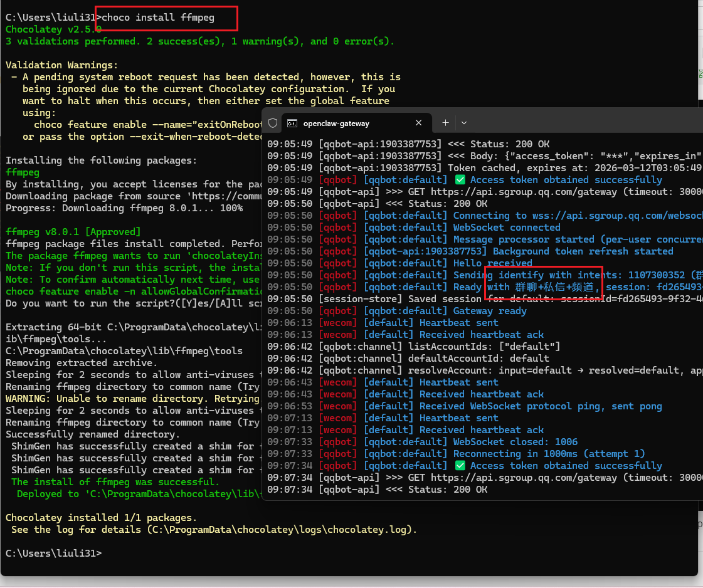703x588 pixels.
Task: Click 'defaultAccountId: default' log entry
Action: click(x=479, y=359)
